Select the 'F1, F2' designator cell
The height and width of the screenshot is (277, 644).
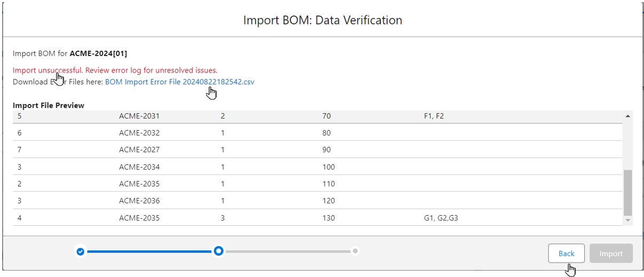[x=434, y=116]
